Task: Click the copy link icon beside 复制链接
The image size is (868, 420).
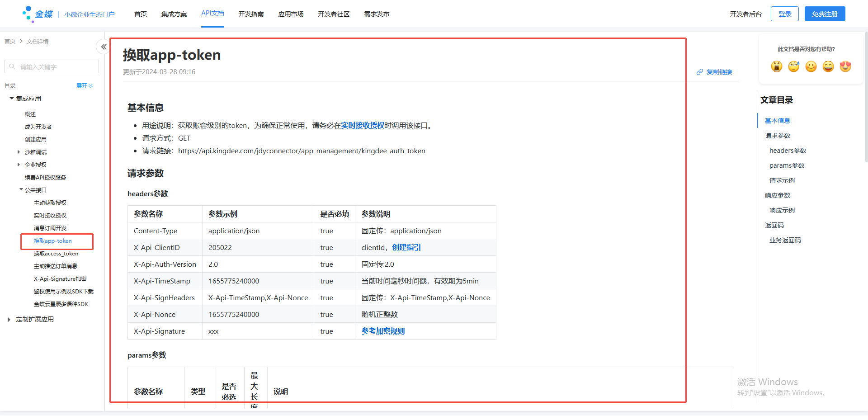Action: coord(700,71)
